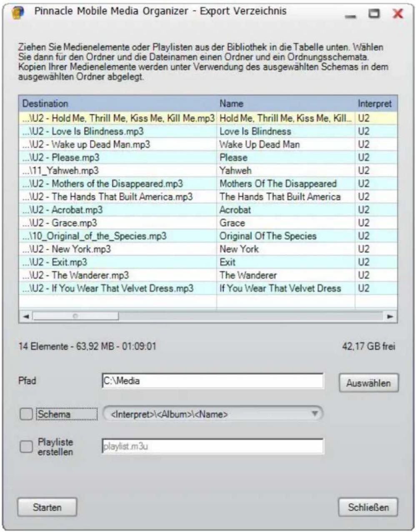
Task: Click the Schließen button
Action: pyautogui.click(x=368, y=507)
